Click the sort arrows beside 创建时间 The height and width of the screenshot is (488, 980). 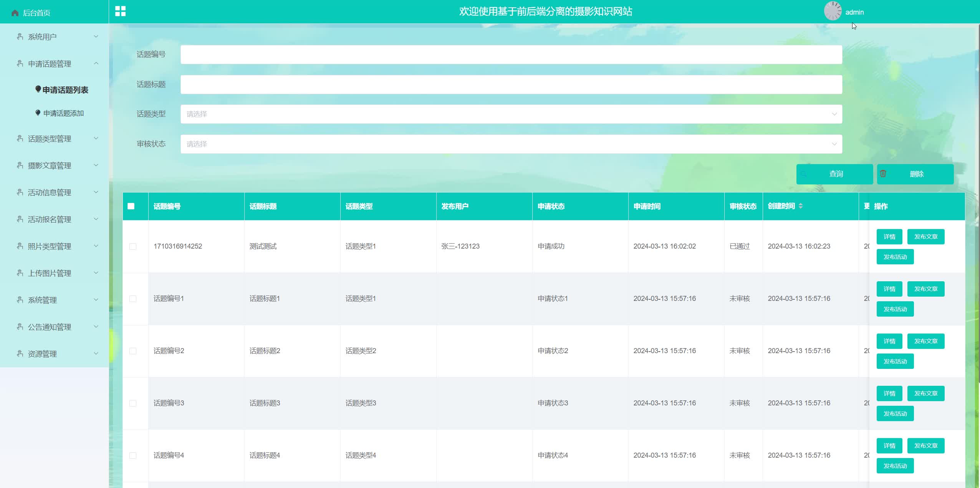coord(801,206)
